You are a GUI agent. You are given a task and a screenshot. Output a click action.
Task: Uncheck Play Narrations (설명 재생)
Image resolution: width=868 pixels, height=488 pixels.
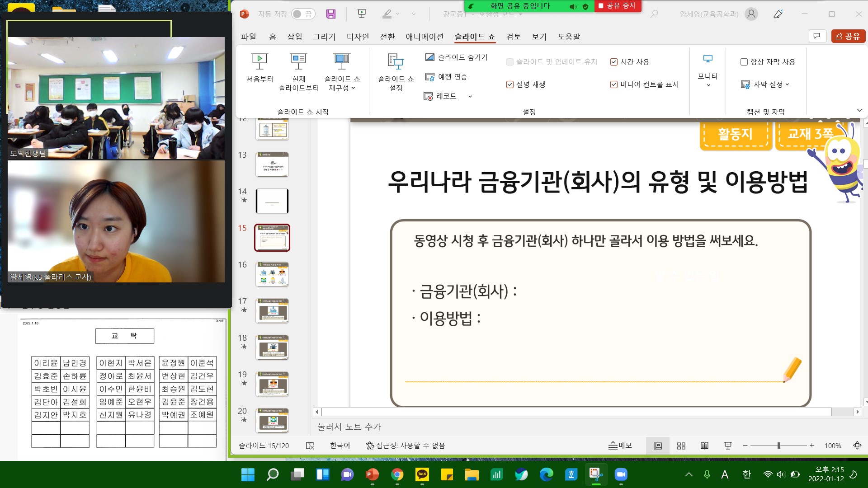coord(510,84)
